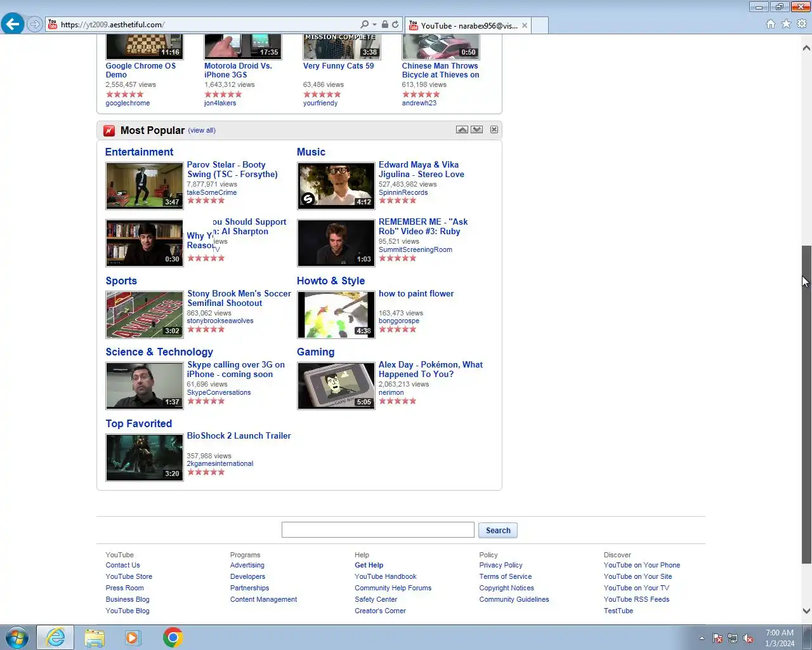Open Google Chrome OS Demo link
This screenshot has width=812, height=650.
coord(140,70)
